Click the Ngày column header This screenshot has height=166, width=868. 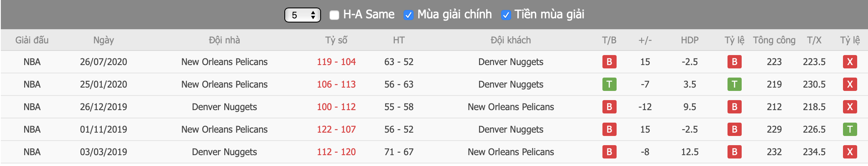click(x=103, y=40)
